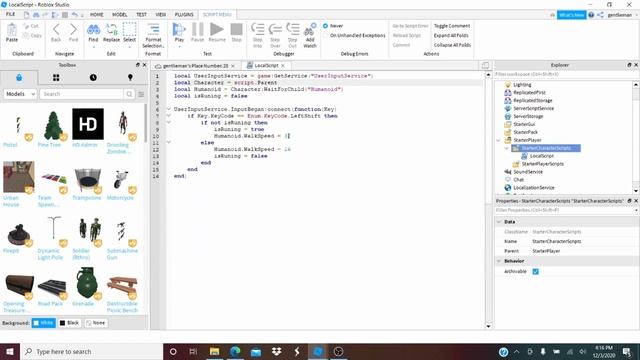Fold the if block at line 7
Viewport: 640px width, 360px height.
(169, 116)
